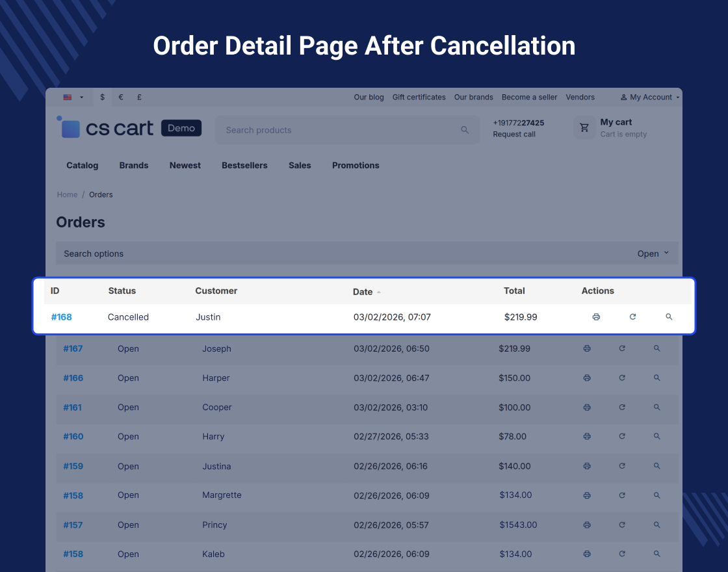Open the Gift certificates link
This screenshot has width=728, height=572.
(419, 97)
